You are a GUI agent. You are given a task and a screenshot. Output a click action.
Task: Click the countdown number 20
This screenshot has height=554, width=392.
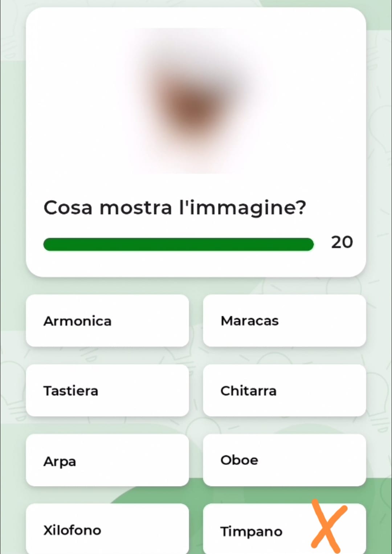click(342, 242)
